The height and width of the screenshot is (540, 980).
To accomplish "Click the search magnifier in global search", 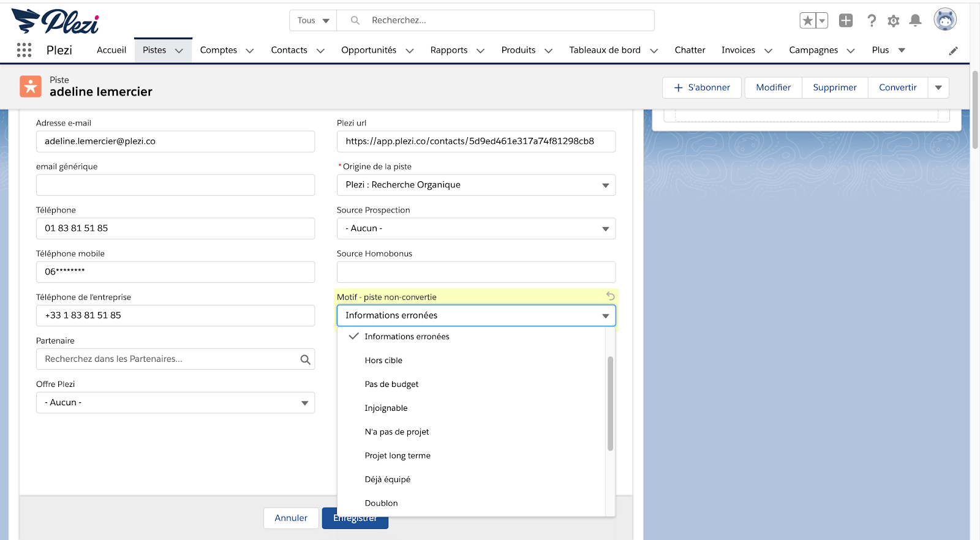I will coord(355,20).
